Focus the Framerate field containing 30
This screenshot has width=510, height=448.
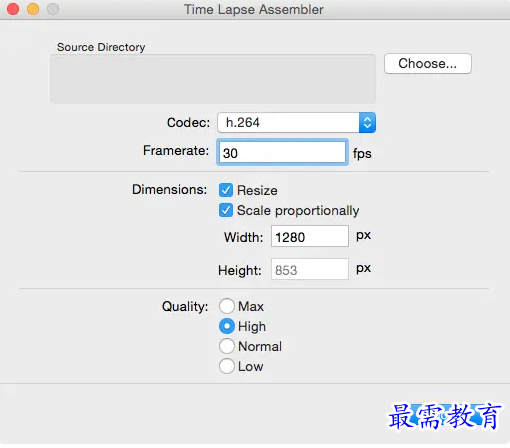[x=282, y=153]
